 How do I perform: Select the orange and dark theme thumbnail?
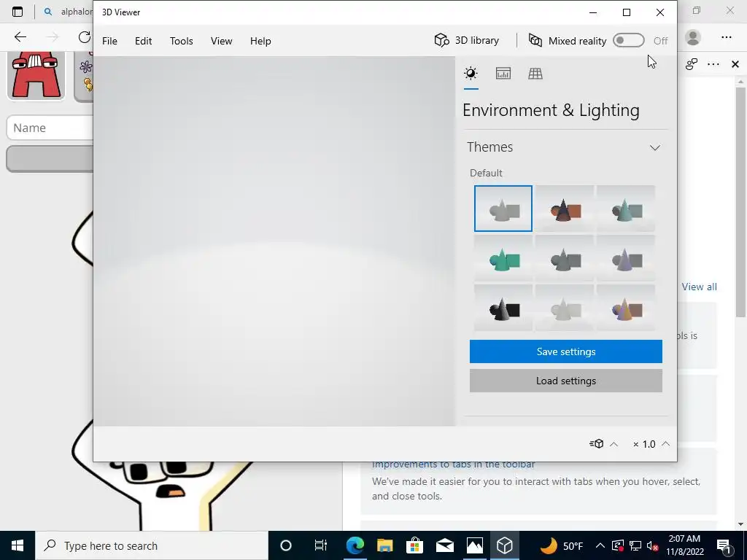[565, 209]
